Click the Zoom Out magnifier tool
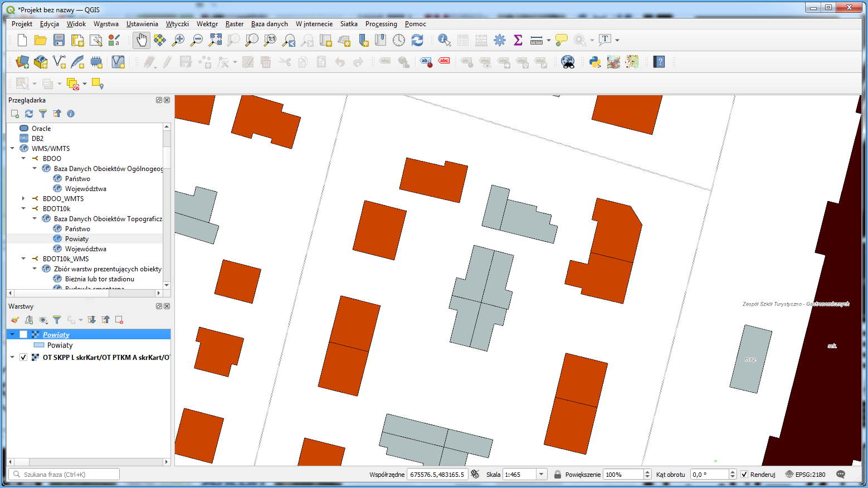This screenshot has height=488, width=868. [197, 40]
